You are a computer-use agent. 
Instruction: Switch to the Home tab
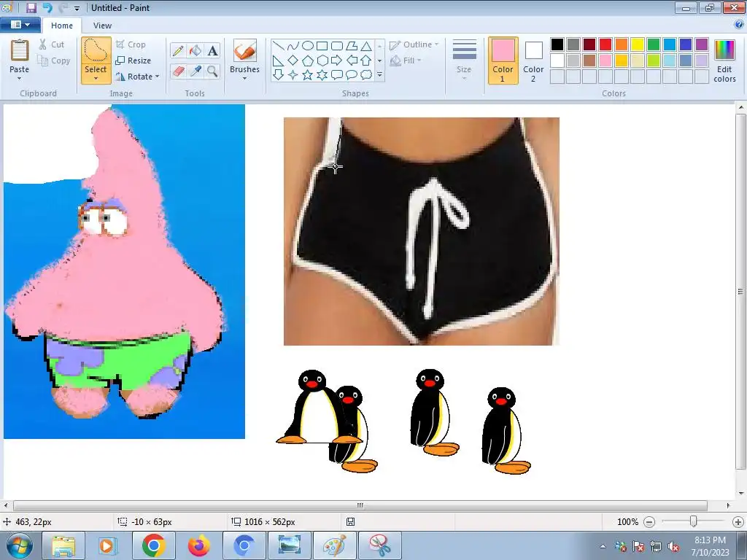tap(62, 26)
